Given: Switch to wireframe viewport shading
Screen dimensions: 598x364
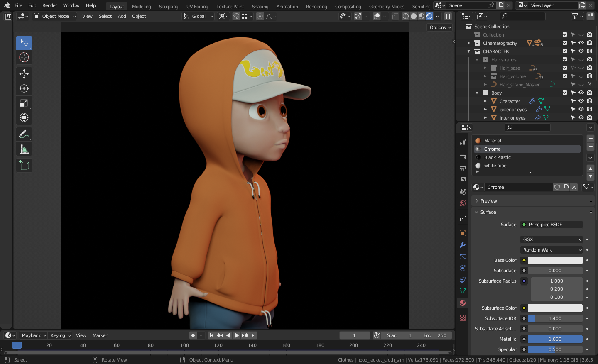Looking at the screenshot, I should 406,16.
